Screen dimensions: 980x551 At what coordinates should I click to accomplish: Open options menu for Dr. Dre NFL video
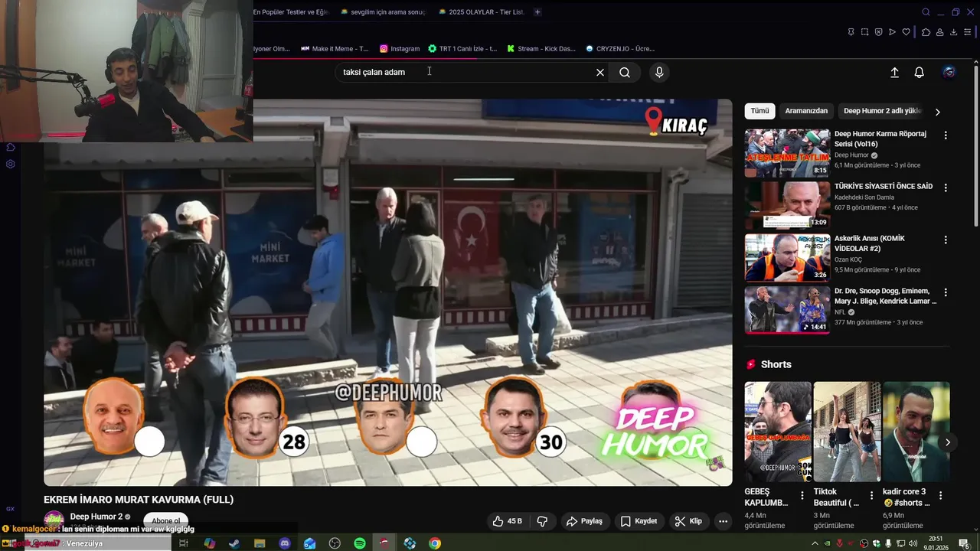click(x=946, y=292)
